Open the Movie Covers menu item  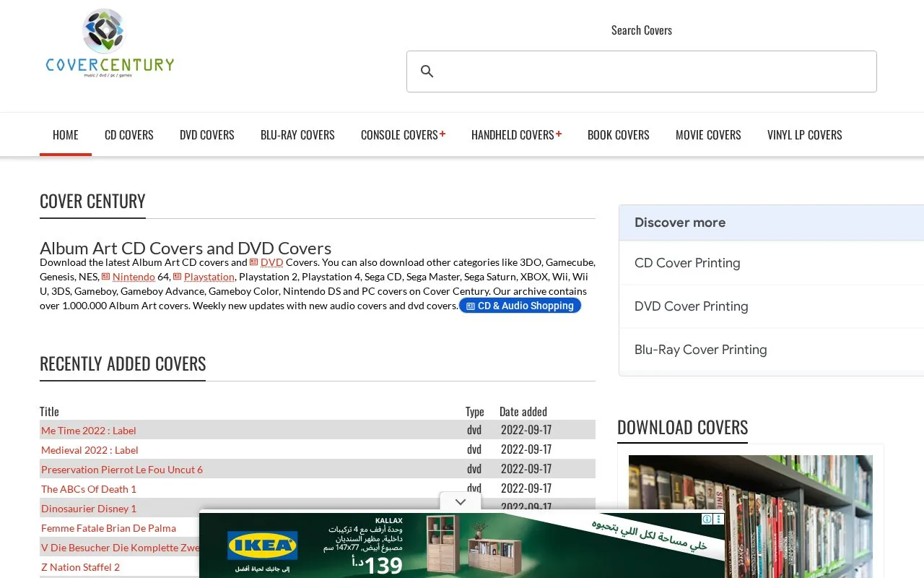click(708, 134)
